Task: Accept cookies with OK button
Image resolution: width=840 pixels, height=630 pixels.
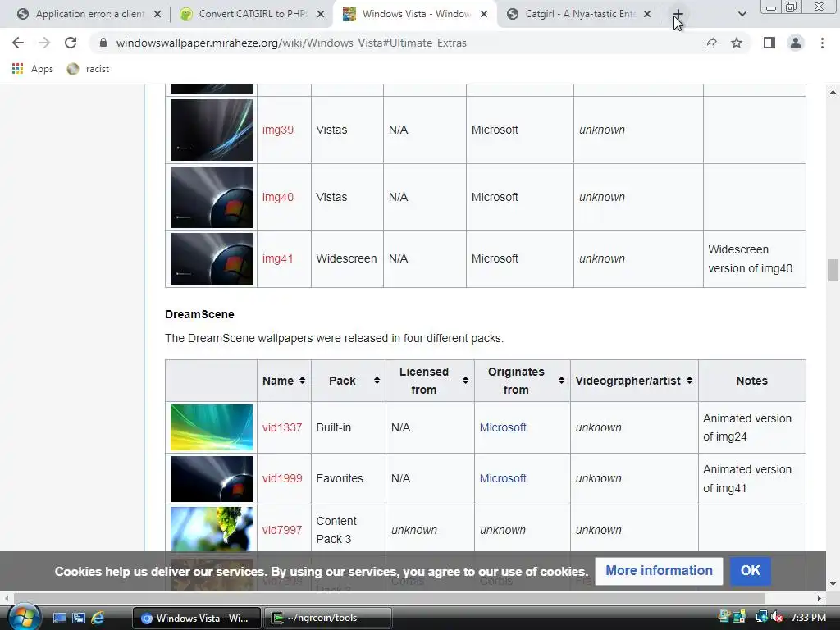Action: (x=750, y=571)
